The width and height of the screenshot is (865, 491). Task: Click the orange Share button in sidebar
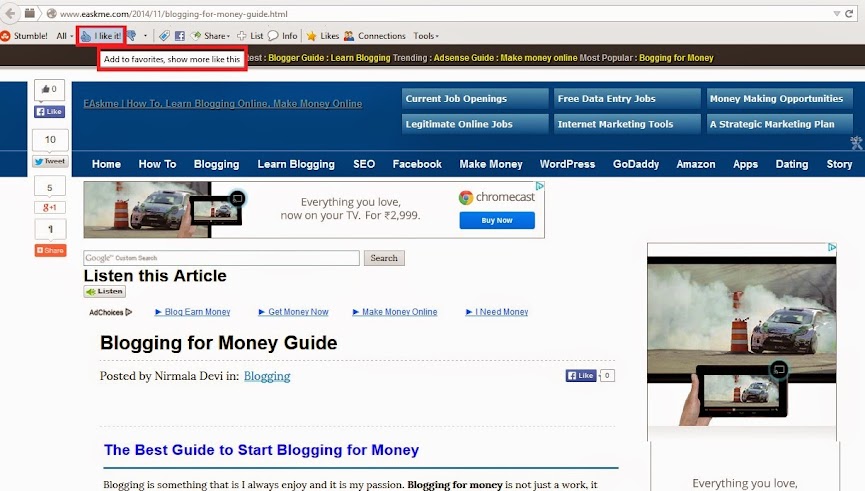tap(50, 250)
